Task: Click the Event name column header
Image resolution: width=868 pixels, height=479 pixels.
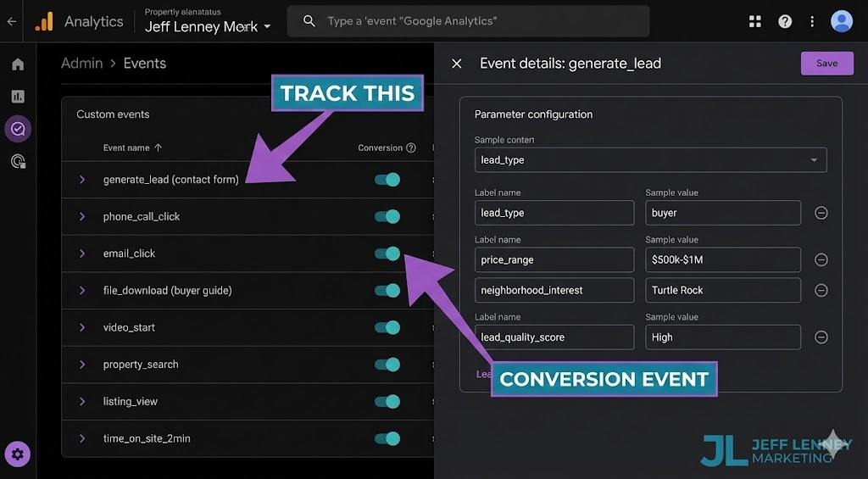Action: tap(126, 148)
